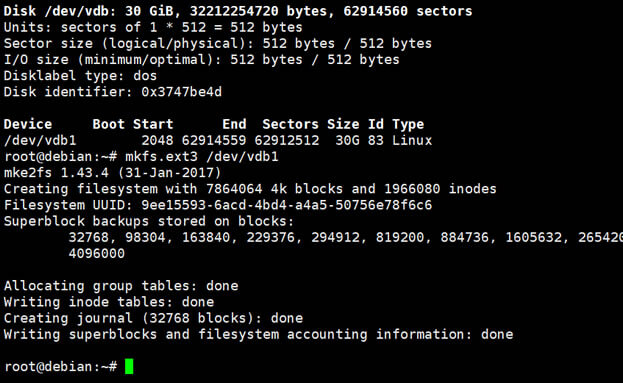Click the Disklabel type dos line

click(x=80, y=76)
